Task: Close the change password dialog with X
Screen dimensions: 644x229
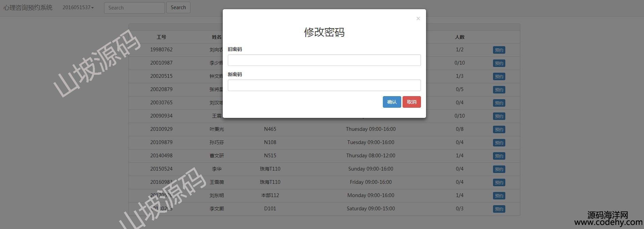Action: [x=418, y=18]
